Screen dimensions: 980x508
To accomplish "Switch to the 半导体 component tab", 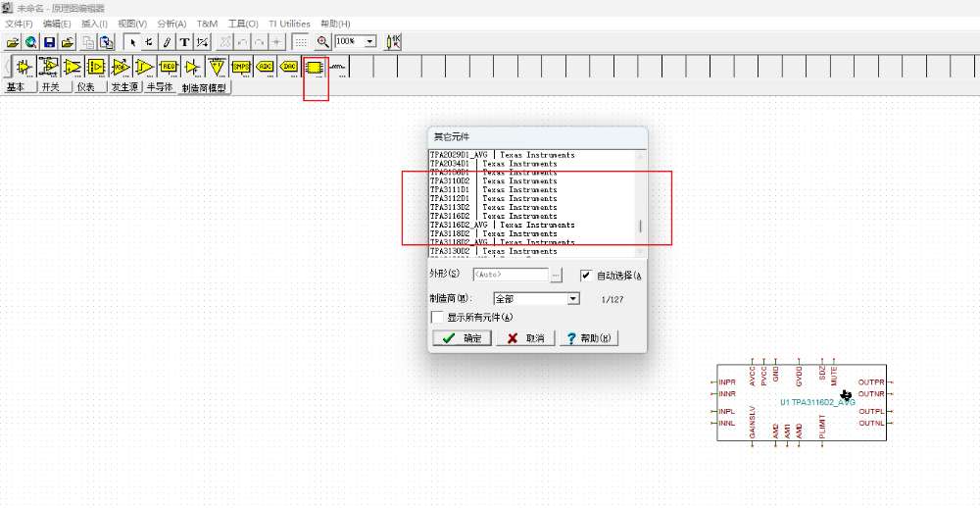I will pyautogui.click(x=160, y=87).
